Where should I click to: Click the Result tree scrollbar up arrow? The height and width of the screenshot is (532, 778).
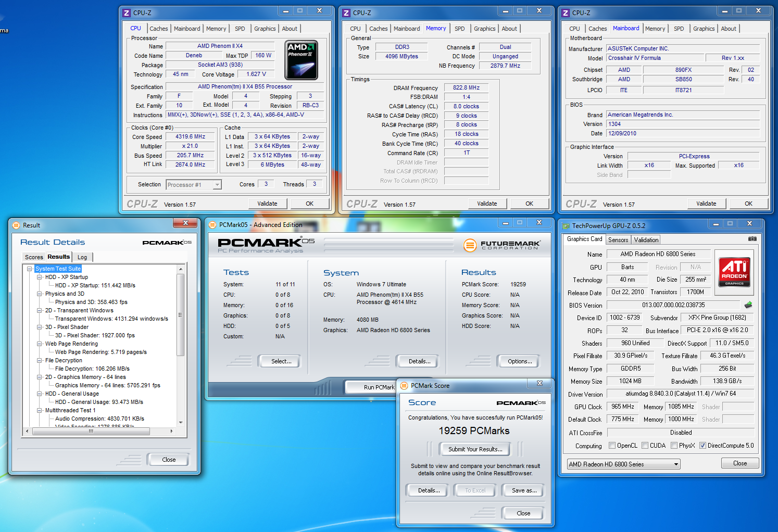point(181,269)
